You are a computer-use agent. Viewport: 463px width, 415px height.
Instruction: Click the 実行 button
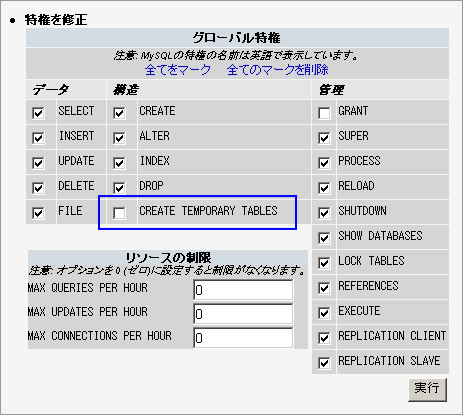click(427, 389)
